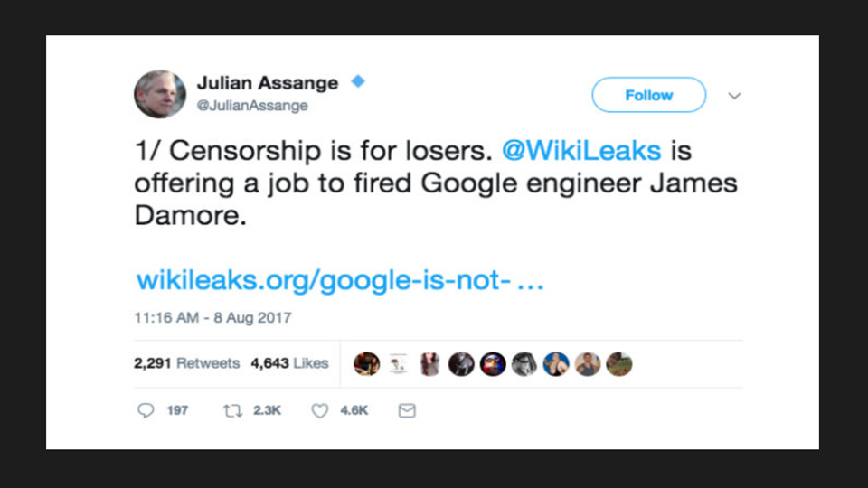Click the first liker avatar in the row
Image resolution: width=868 pixels, height=488 pixels.
tap(366, 363)
